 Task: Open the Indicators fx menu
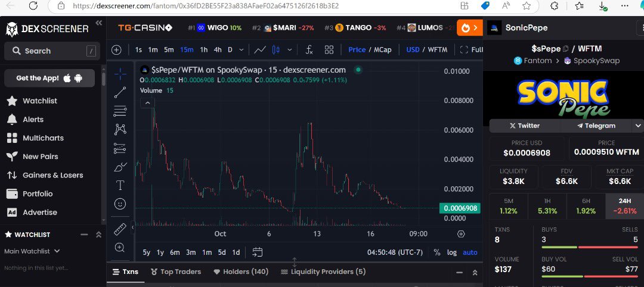(x=309, y=50)
